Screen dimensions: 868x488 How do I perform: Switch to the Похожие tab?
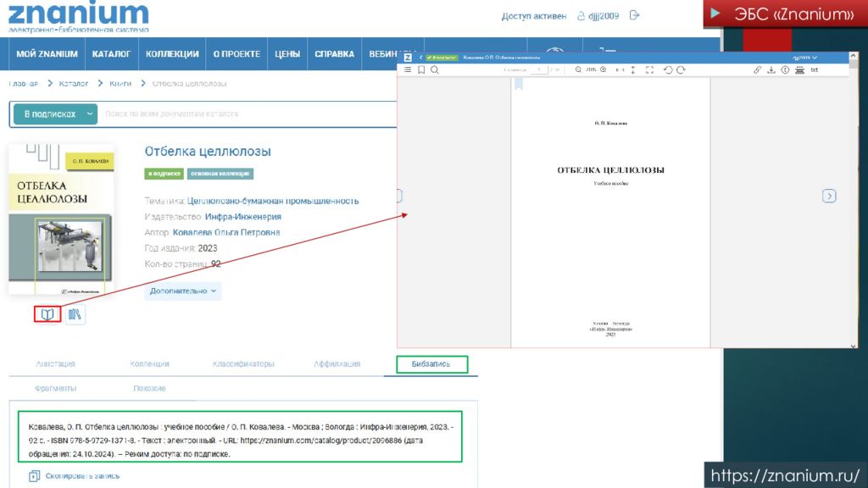pyautogui.click(x=149, y=388)
